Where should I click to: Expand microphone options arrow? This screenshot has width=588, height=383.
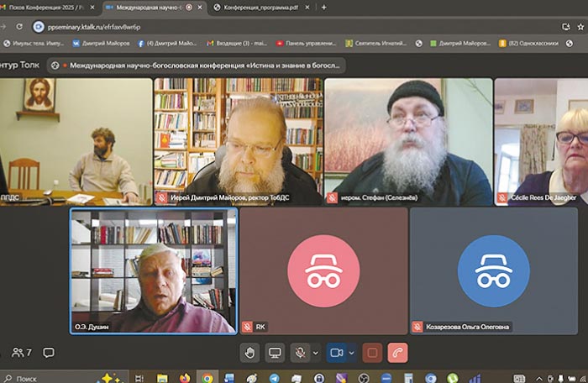pyautogui.click(x=316, y=353)
